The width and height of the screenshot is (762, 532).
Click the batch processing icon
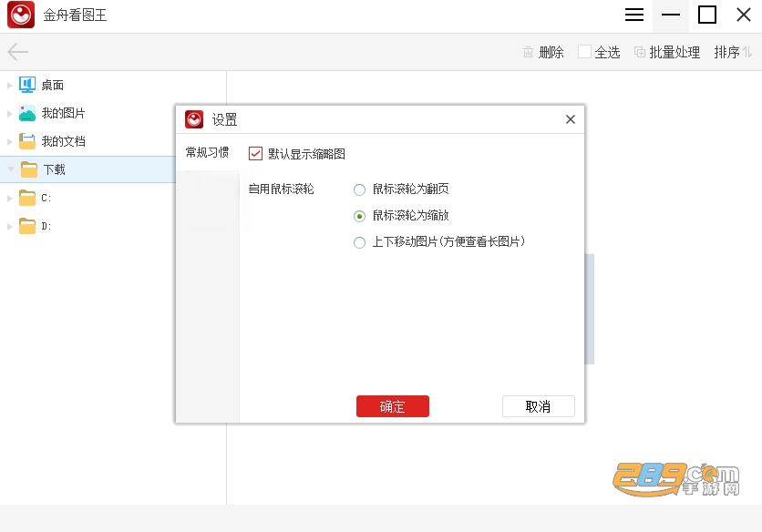click(x=640, y=52)
